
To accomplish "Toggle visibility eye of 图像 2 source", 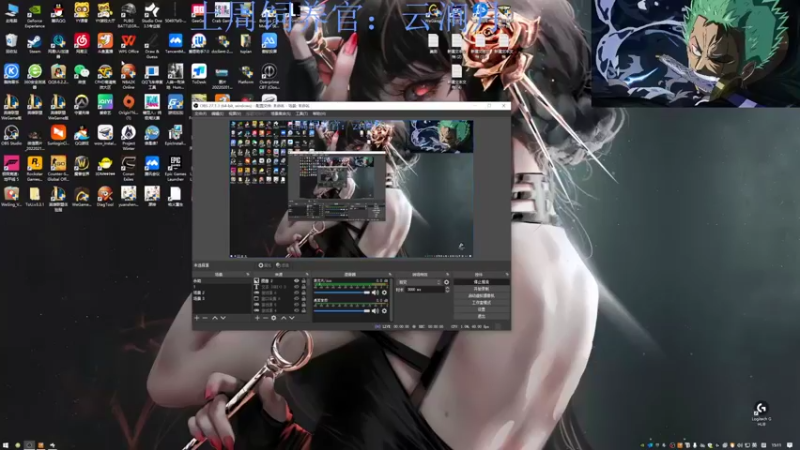I will click(x=296, y=281).
